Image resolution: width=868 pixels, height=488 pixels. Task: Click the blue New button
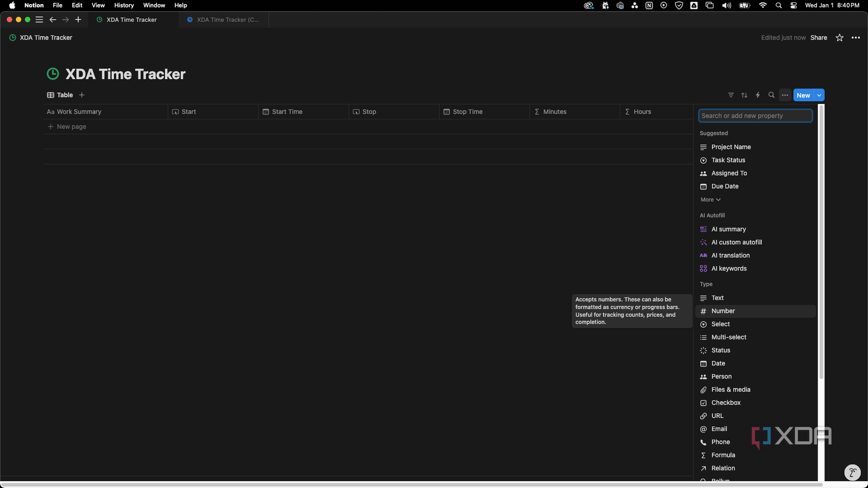click(x=803, y=95)
